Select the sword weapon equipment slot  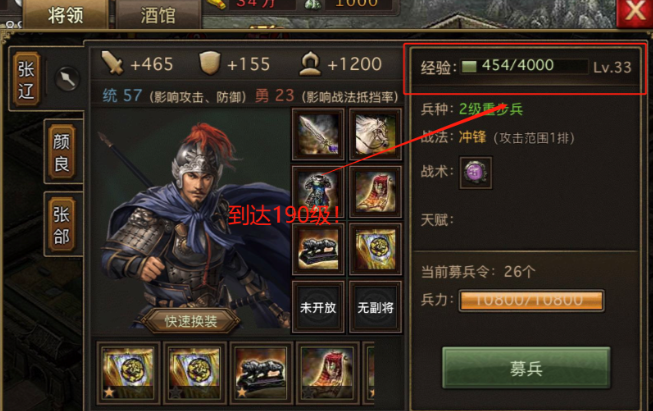318,135
